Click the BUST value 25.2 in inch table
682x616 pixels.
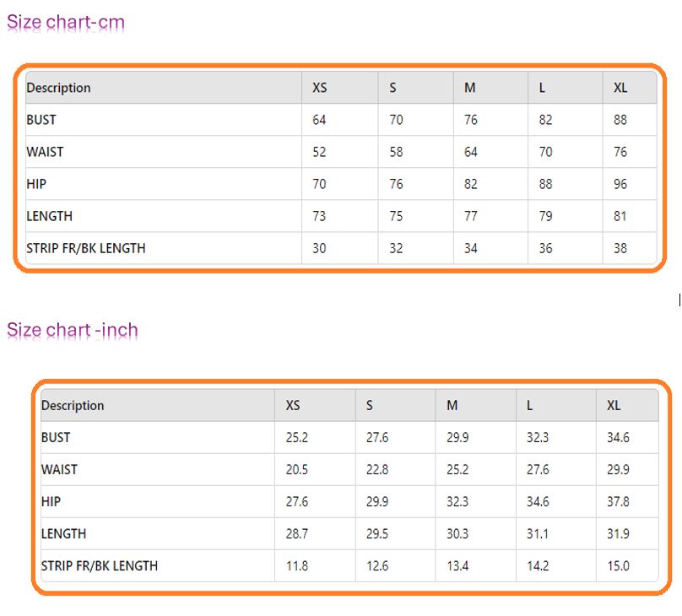(296, 438)
